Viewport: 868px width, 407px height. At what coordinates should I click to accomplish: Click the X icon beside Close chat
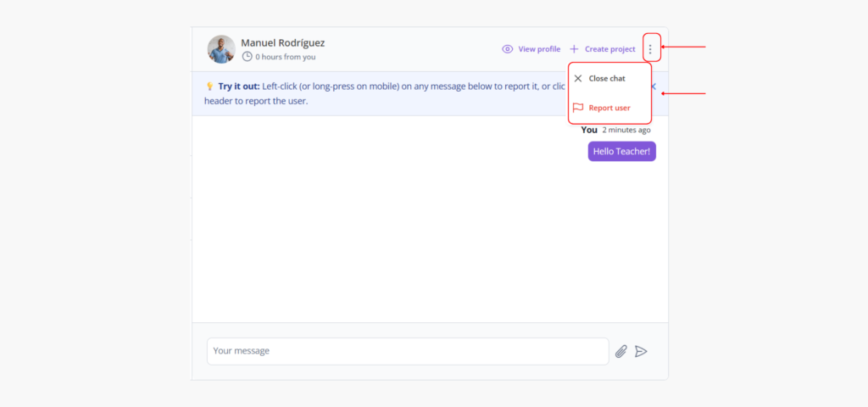[x=578, y=78]
